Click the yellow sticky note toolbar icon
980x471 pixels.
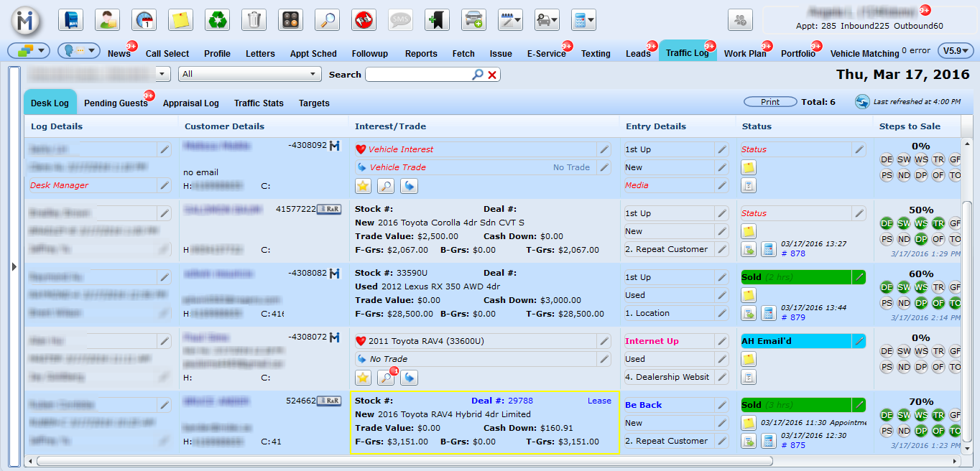point(180,20)
